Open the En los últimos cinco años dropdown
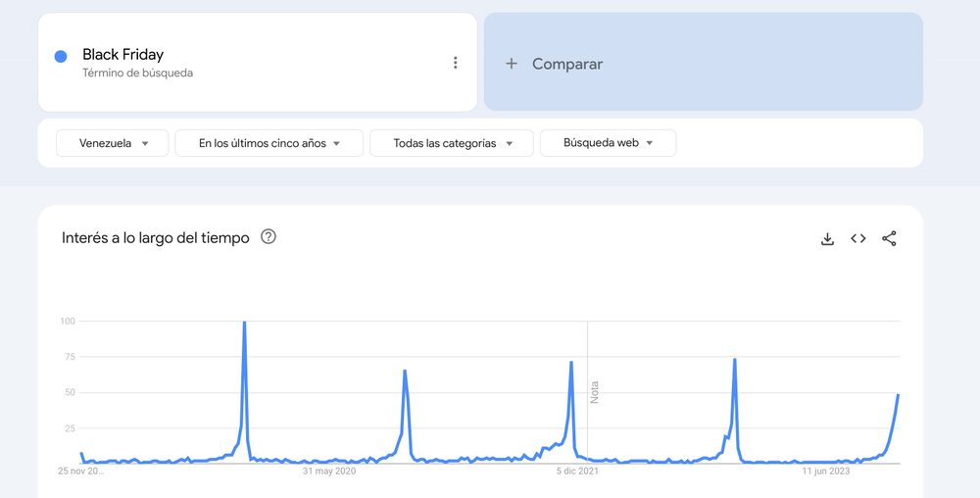The height and width of the screenshot is (498, 980). 269,143
